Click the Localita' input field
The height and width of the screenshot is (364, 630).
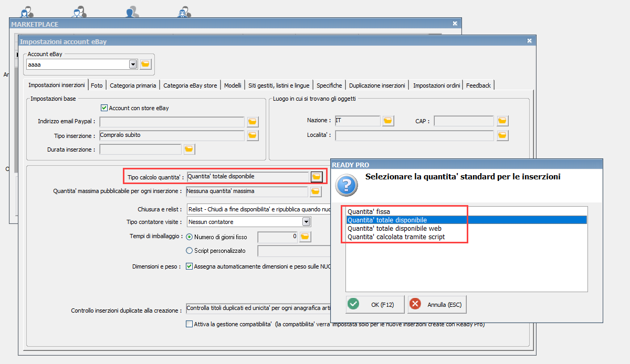pyautogui.click(x=415, y=136)
